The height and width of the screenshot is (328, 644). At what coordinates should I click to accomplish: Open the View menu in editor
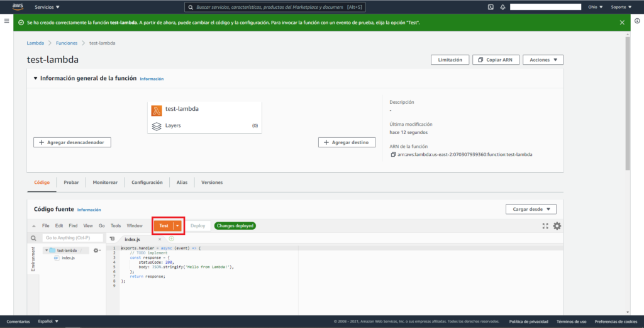pos(88,225)
